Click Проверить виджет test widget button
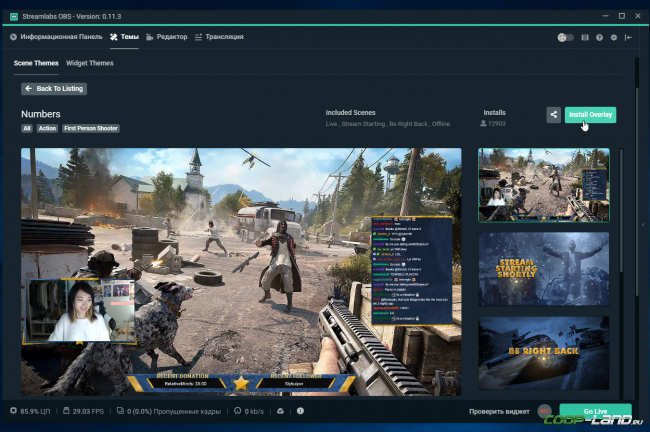 coord(499,411)
